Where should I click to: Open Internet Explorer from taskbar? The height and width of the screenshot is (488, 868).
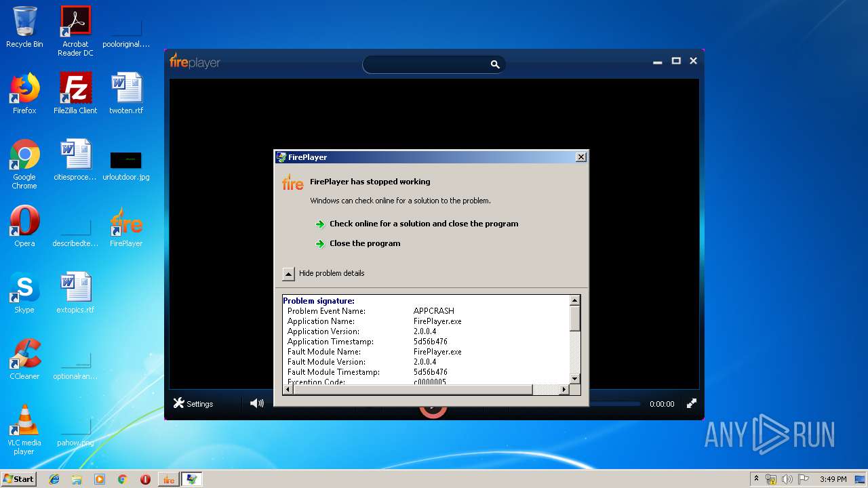pyautogui.click(x=54, y=479)
